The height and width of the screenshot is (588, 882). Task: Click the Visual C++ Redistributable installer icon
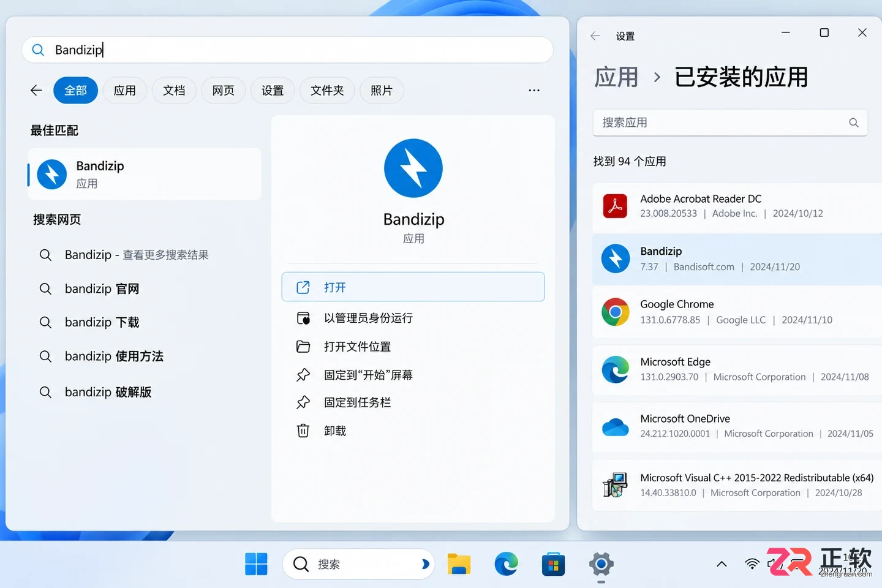pos(616,485)
